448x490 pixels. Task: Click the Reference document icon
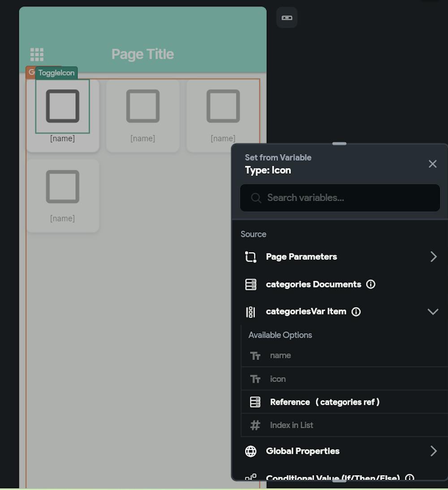(x=255, y=402)
